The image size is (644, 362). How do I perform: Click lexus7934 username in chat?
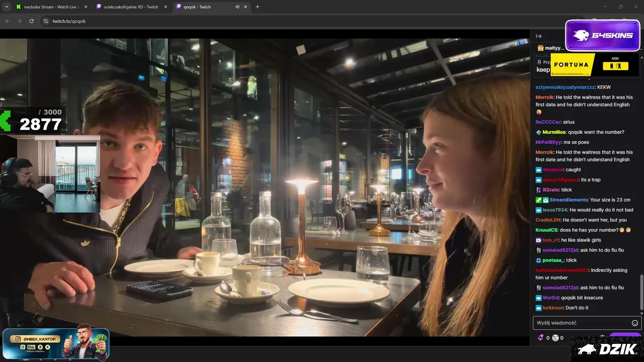click(x=554, y=210)
